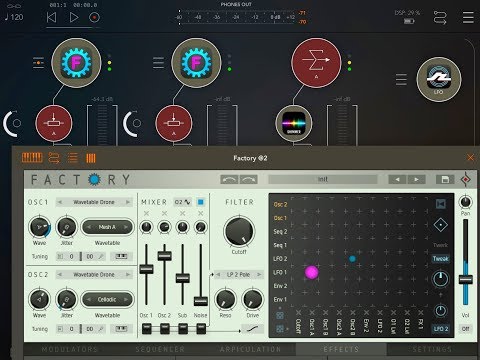Open the LFO MIDI plugin node
The height and width of the screenshot is (360, 480).
click(439, 79)
